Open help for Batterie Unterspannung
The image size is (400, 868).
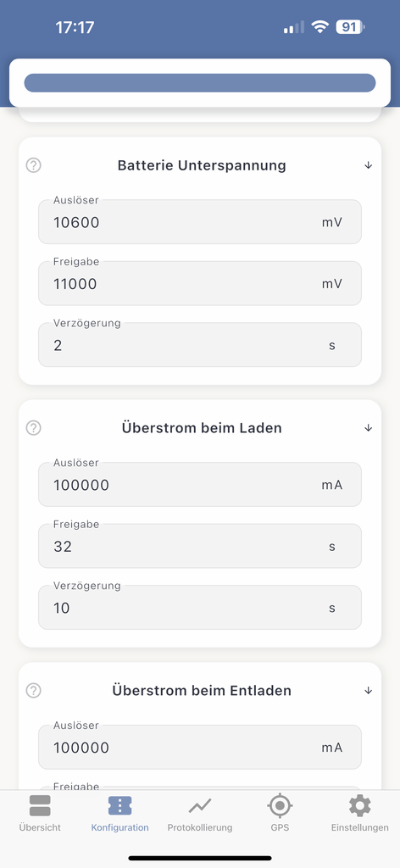[x=34, y=165]
